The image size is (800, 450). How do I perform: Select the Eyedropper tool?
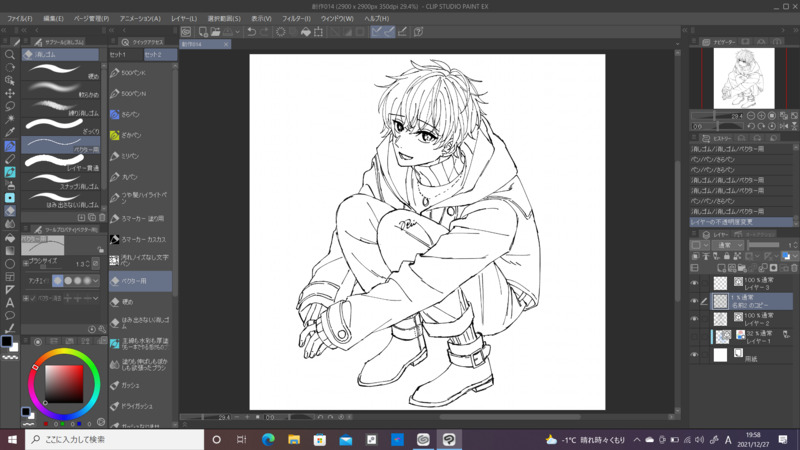point(10,133)
